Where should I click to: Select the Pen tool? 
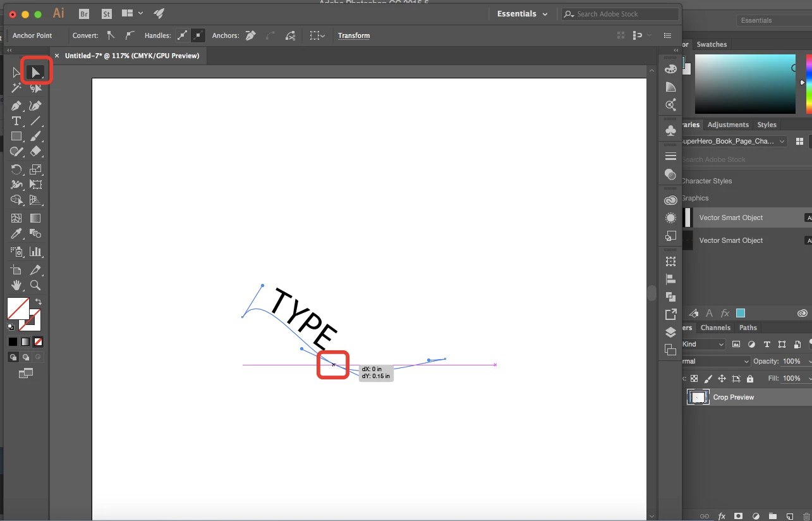[17, 106]
